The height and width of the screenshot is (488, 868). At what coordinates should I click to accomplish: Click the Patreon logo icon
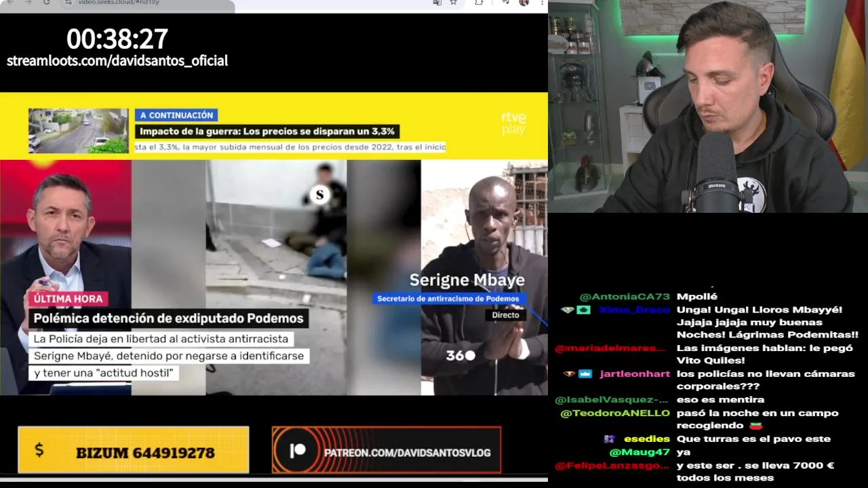pyautogui.click(x=298, y=451)
